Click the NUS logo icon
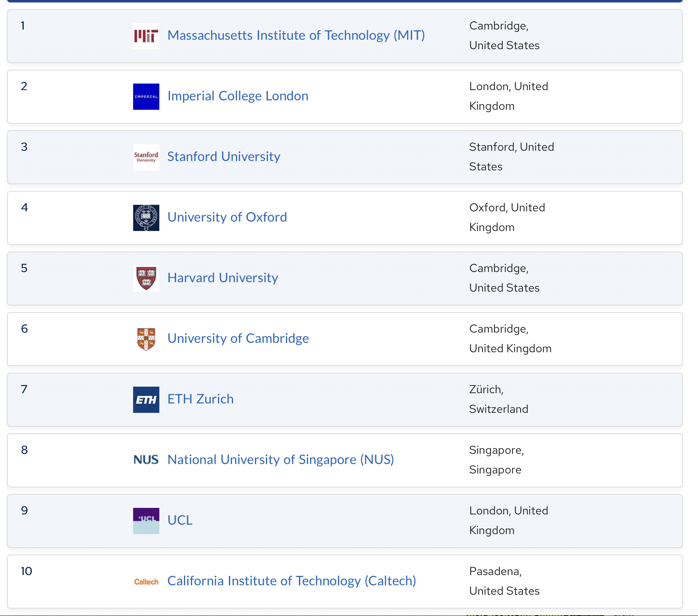 pyautogui.click(x=146, y=460)
